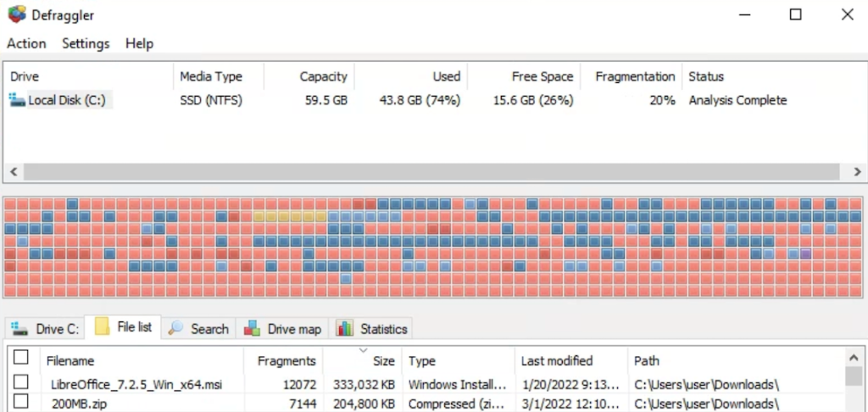Switch to the Drive C: tab
Image resolution: width=868 pixels, height=412 pixels.
coord(45,328)
